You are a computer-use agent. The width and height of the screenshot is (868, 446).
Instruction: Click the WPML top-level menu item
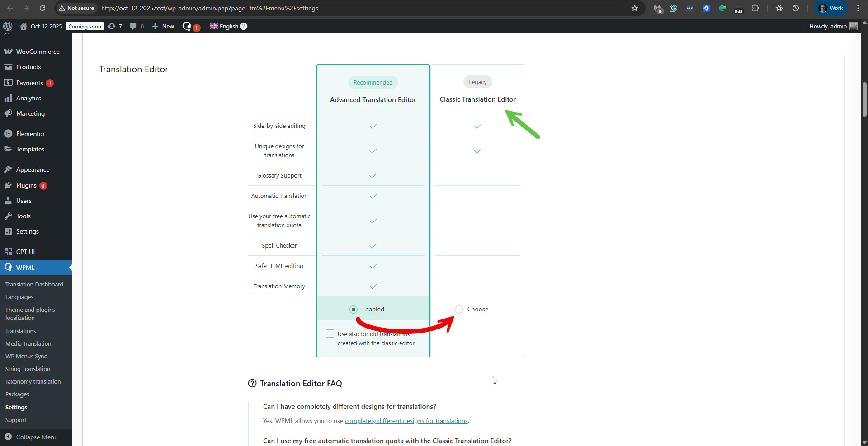pyautogui.click(x=36, y=268)
